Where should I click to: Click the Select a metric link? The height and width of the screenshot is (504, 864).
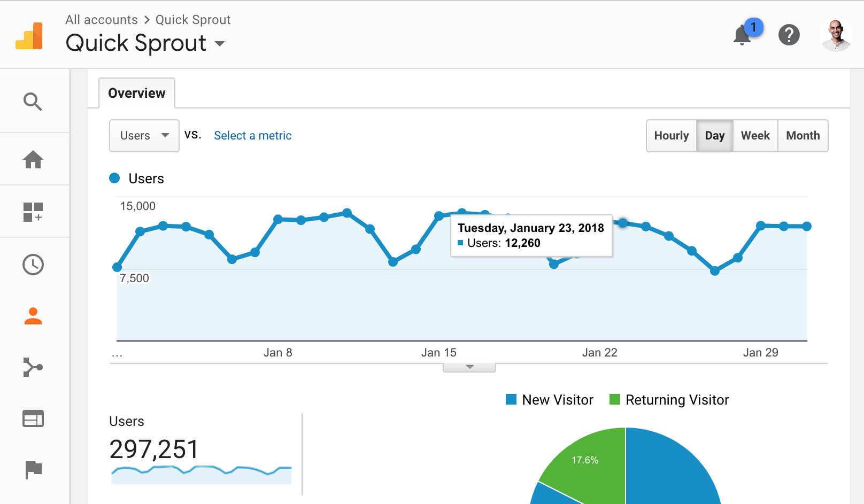[253, 136]
